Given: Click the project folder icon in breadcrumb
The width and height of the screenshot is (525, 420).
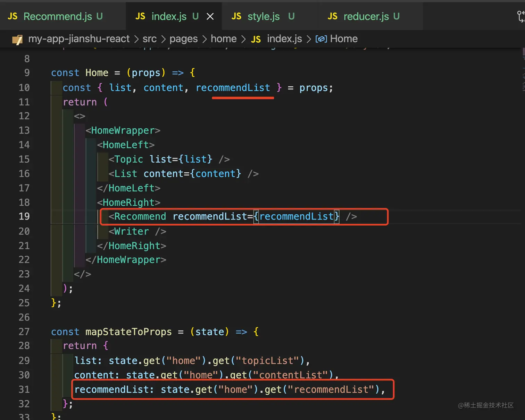Looking at the screenshot, I should [17, 40].
